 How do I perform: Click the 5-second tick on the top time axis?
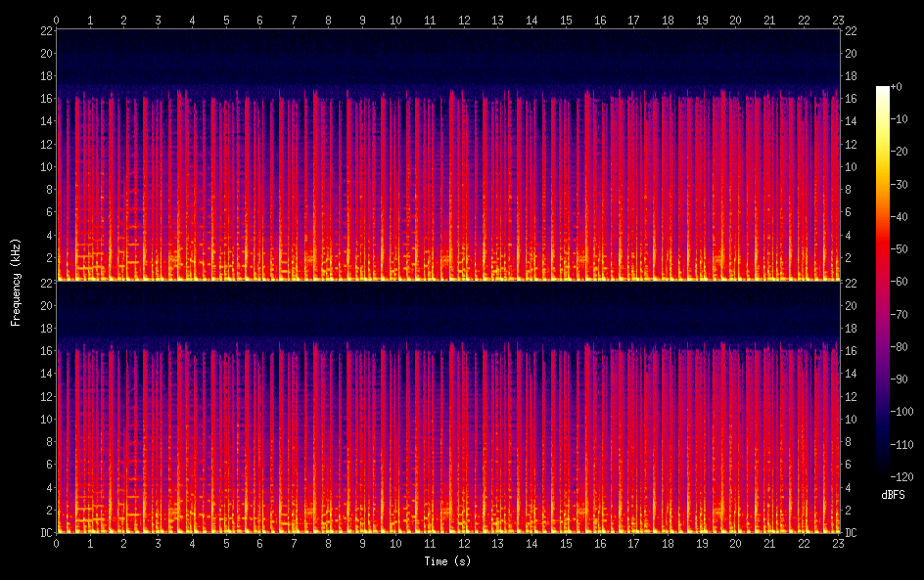coord(226,26)
